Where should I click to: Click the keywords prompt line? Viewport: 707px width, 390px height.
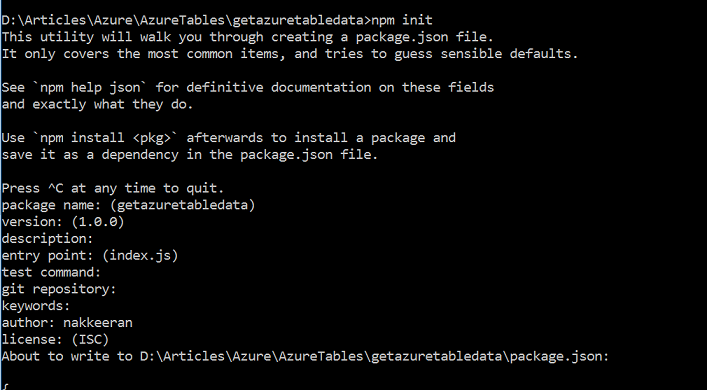36,306
